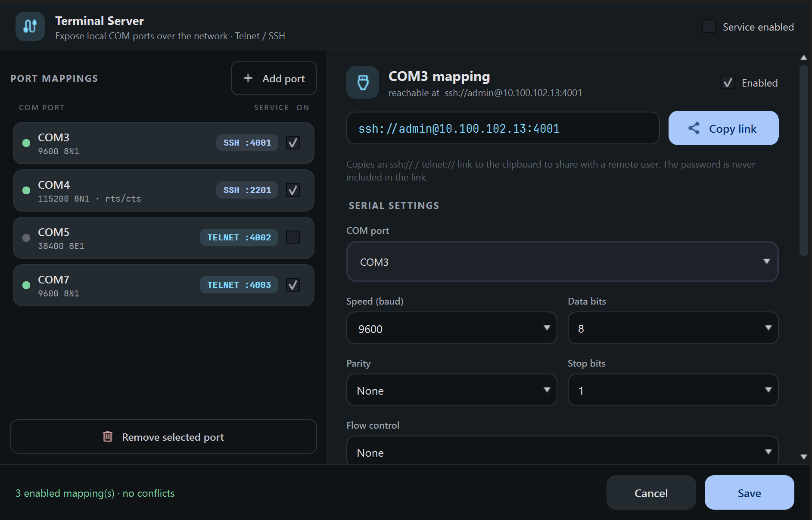Click the ssh://admin link input field
812x520 pixels.
click(503, 128)
